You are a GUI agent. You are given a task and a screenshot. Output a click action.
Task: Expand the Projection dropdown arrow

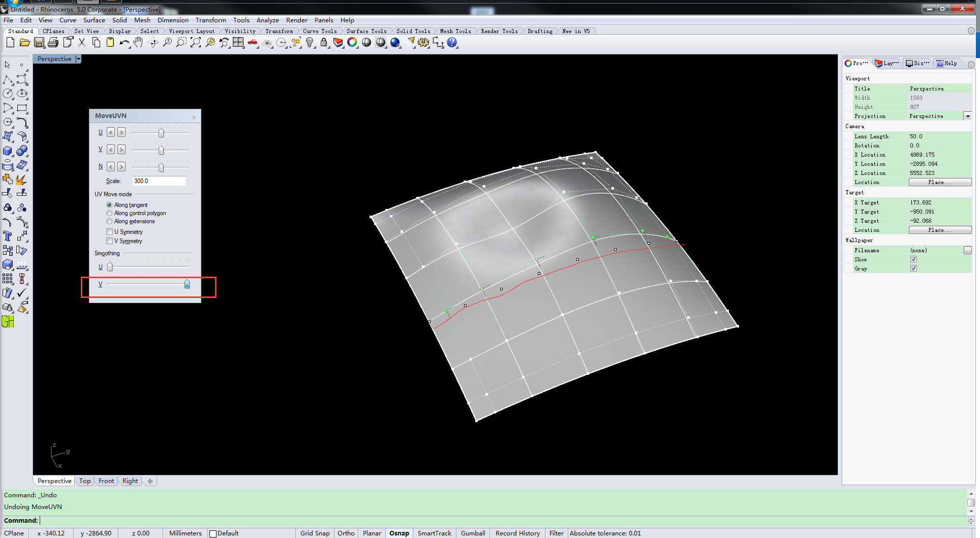click(967, 116)
